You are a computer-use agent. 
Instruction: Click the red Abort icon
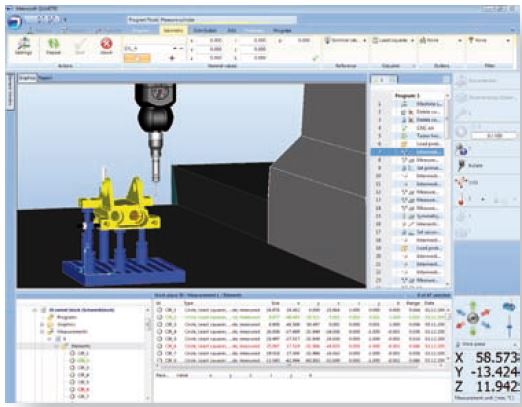(x=106, y=46)
